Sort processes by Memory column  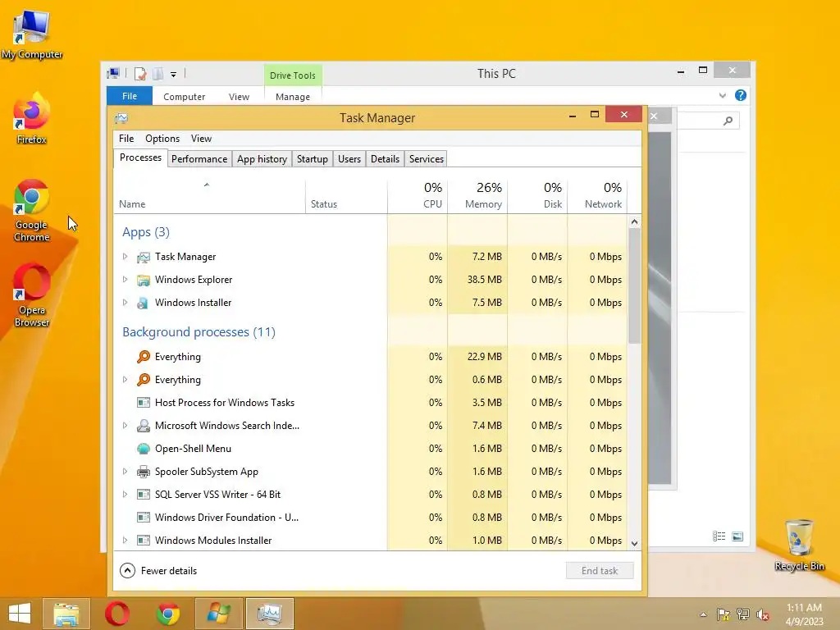(478, 195)
